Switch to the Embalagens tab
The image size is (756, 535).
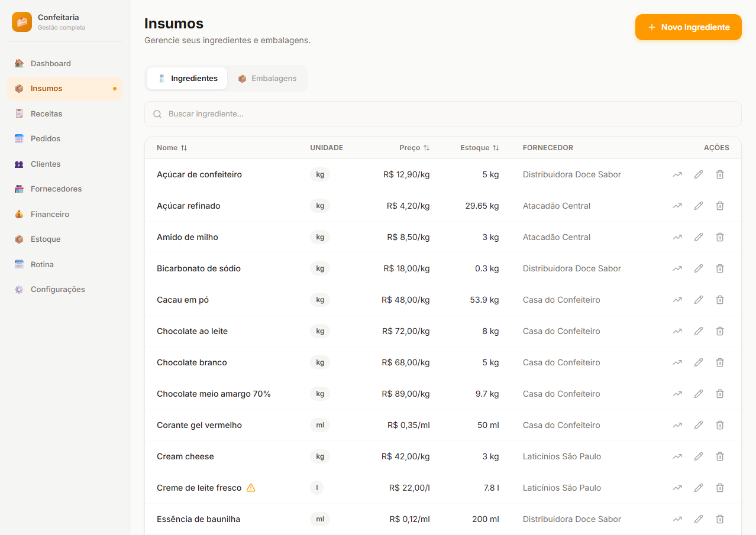(267, 79)
